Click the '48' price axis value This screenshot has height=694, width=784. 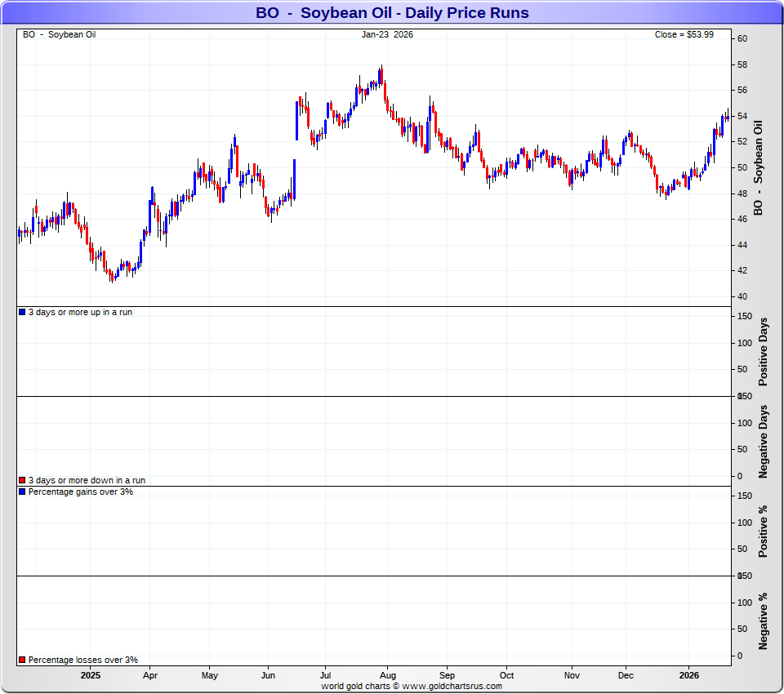(x=742, y=194)
